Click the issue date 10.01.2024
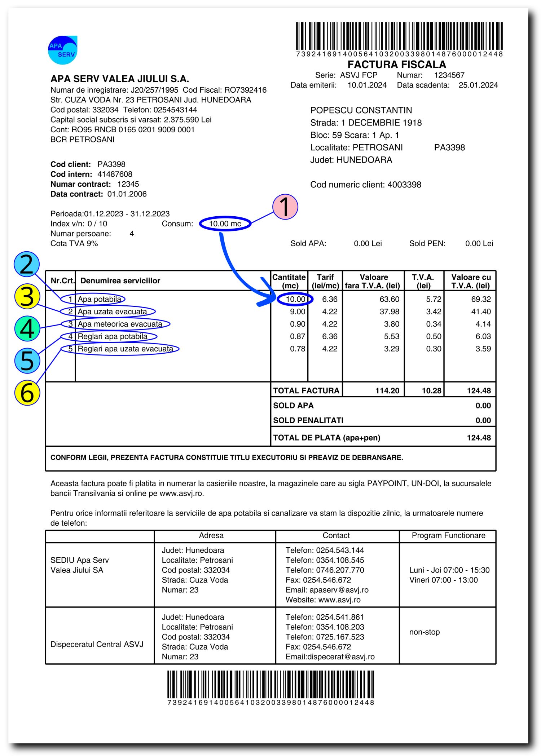The image size is (541, 756). 367,85
